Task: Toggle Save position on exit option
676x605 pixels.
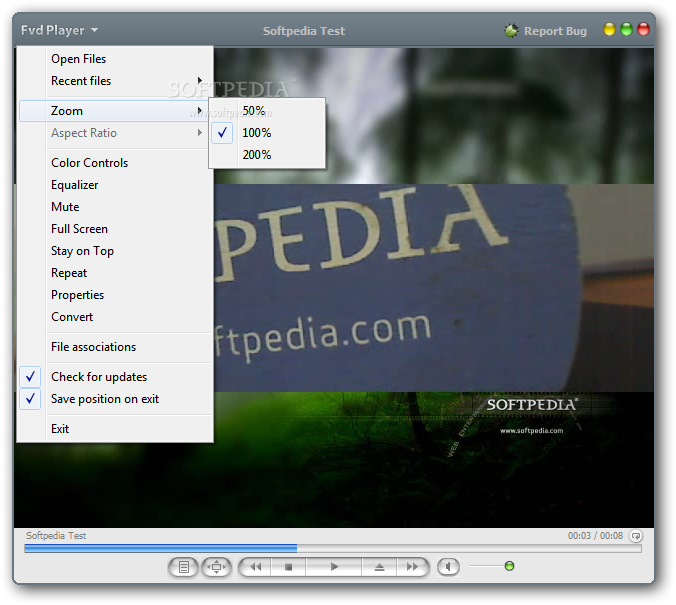Action: coord(114,399)
